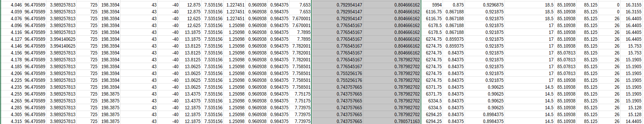The width and height of the screenshot is (644, 124).
Task: Select the 0.875 cell beside 5994
Action: pyautogui.click(x=454, y=5)
